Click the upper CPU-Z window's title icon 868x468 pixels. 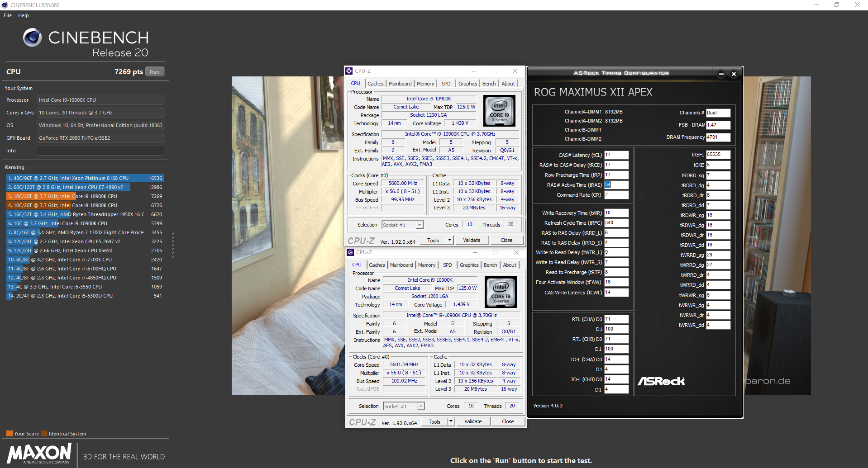pyautogui.click(x=349, y=71)
